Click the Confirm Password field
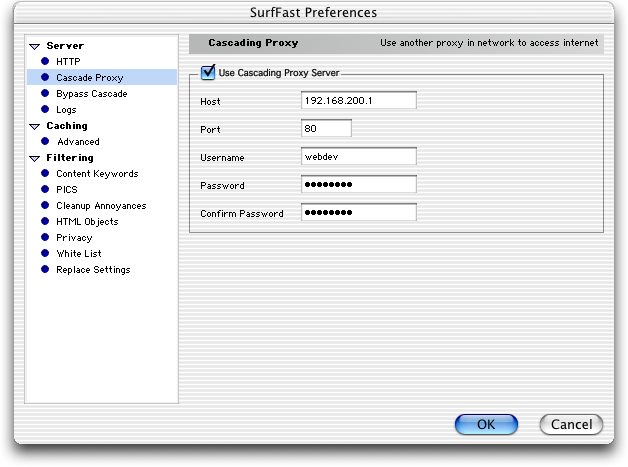The height and width of the screenshot is (467, 628). pos(359,212)
